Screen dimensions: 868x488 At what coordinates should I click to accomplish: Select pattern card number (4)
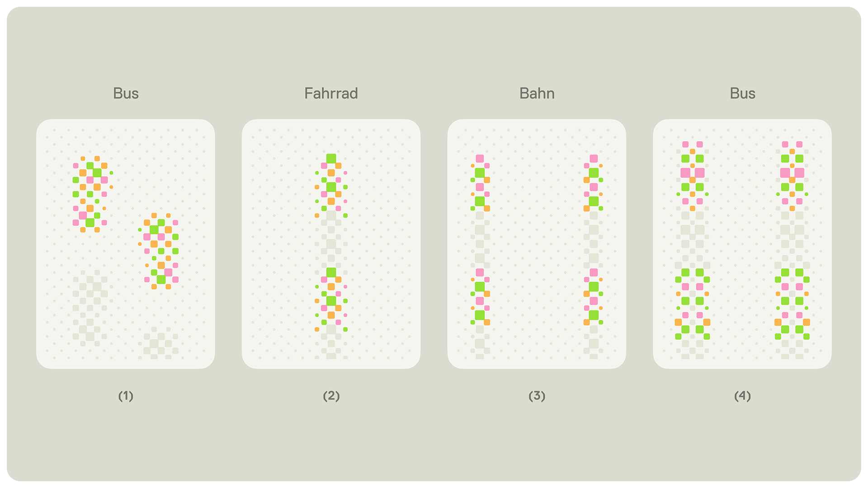coord(742,244)
